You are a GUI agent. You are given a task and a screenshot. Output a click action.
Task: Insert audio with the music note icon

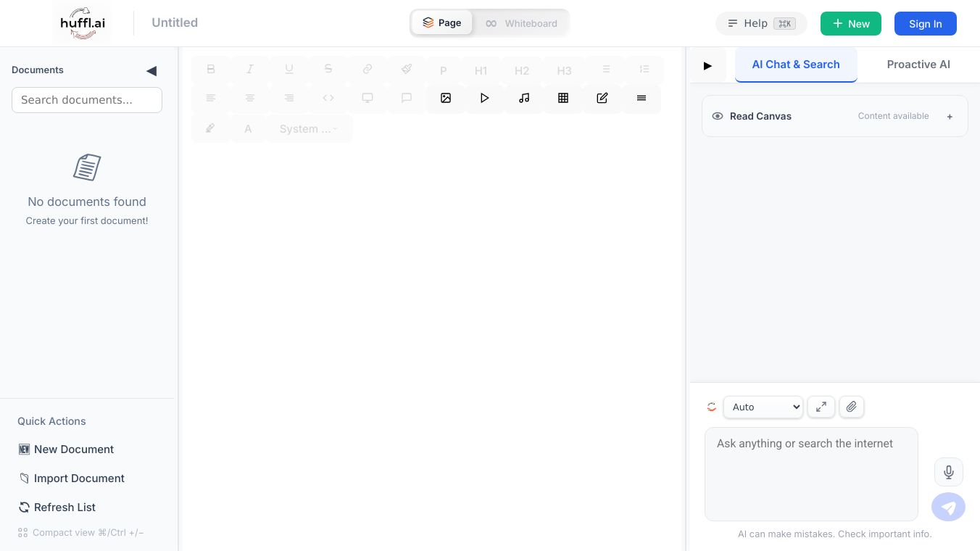click(524, 99)
